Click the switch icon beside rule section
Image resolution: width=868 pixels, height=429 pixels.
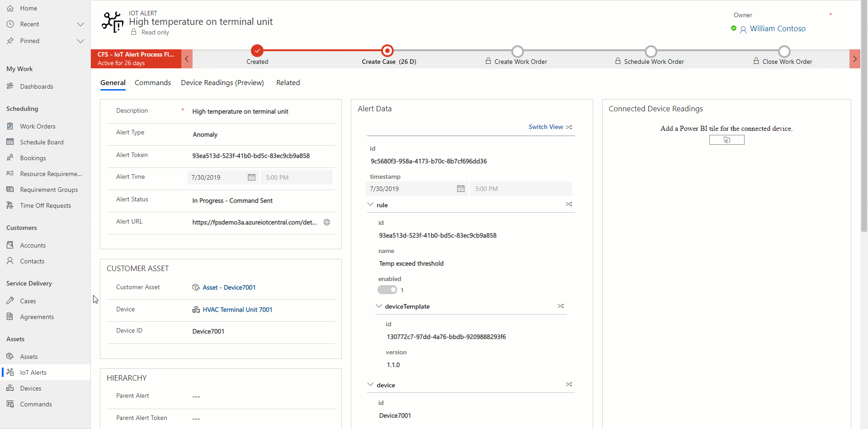(569, 205)
